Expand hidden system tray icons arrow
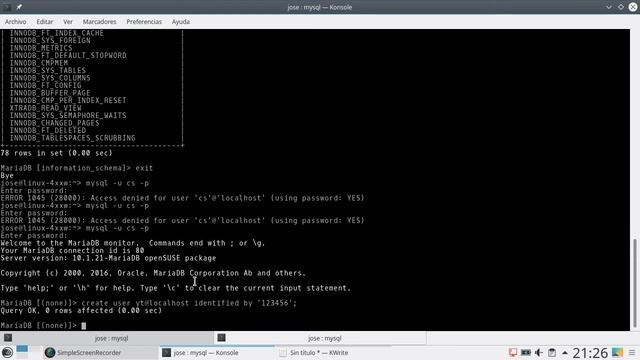The width and height of the screenshot is (640, 360). (565, 353)
